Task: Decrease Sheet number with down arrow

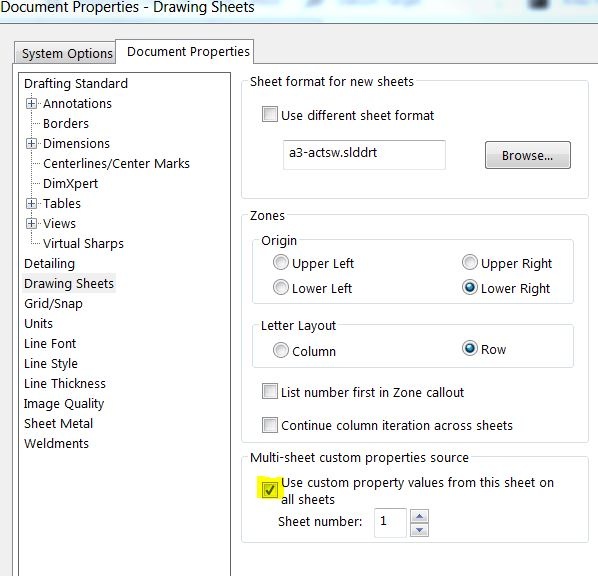Action: tap(420, 530)
